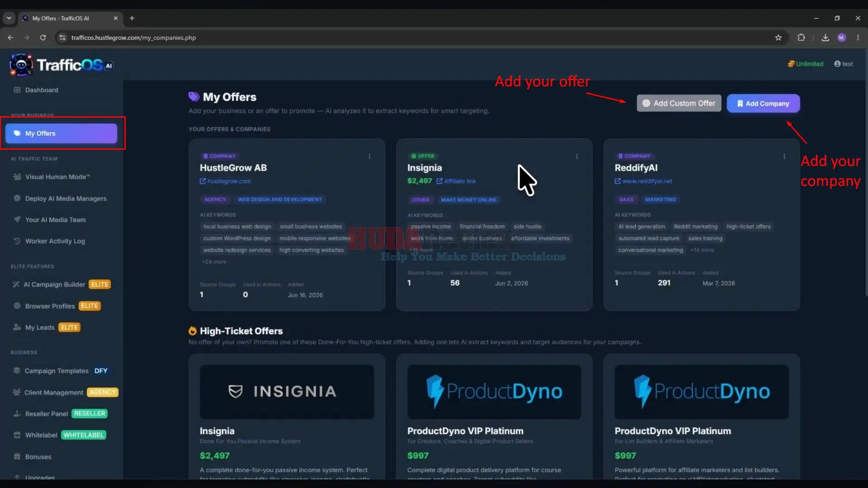Click 'WEB DESIGN AND DEVELOPMENT' tag

(280, 199)
